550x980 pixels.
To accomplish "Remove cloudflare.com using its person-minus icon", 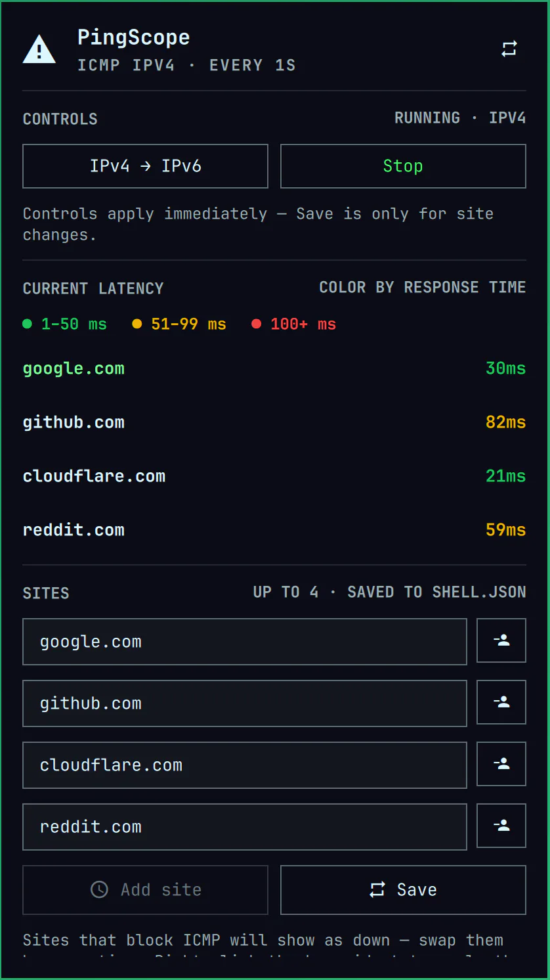I will tap(501, 764).
